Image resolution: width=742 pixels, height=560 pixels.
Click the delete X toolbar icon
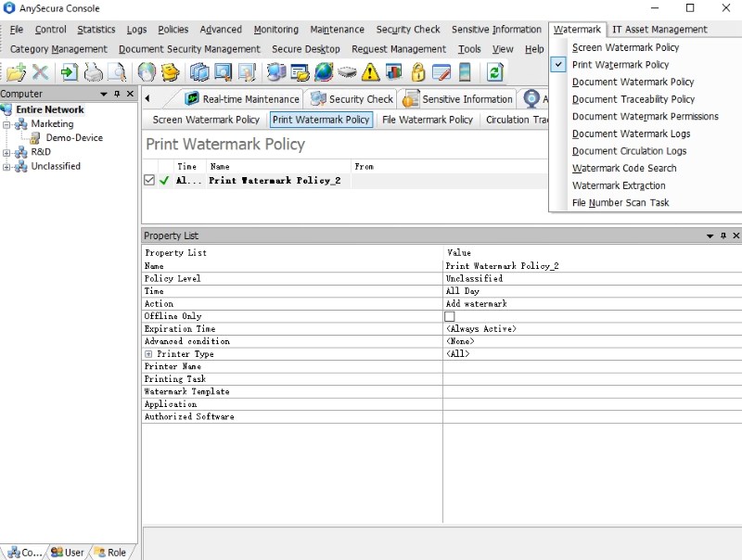[40, 72]
